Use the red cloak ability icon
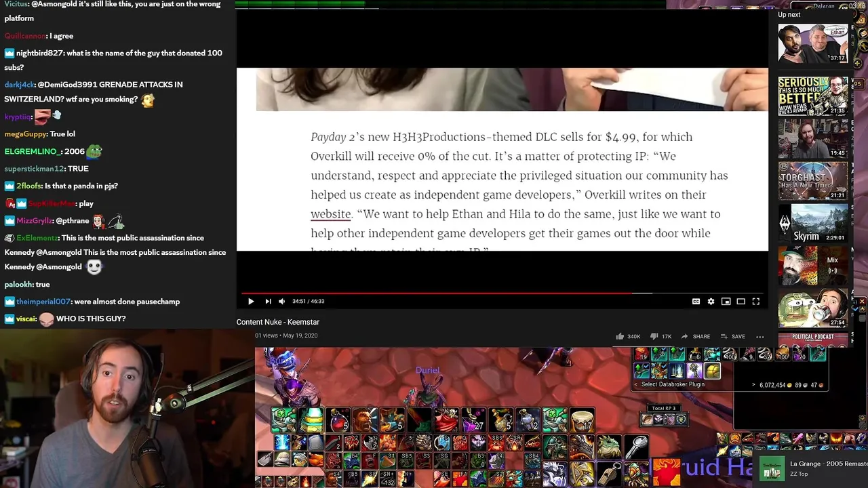 point(447,420)
